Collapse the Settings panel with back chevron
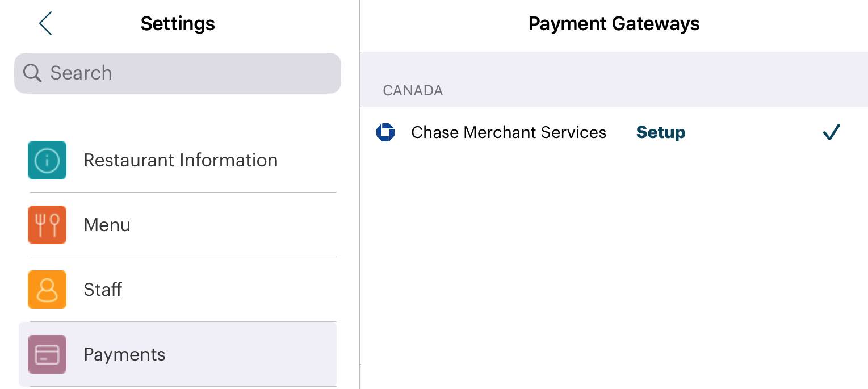Image resolution: width=868 pixels, height=389 pixels. coord(45,23)
